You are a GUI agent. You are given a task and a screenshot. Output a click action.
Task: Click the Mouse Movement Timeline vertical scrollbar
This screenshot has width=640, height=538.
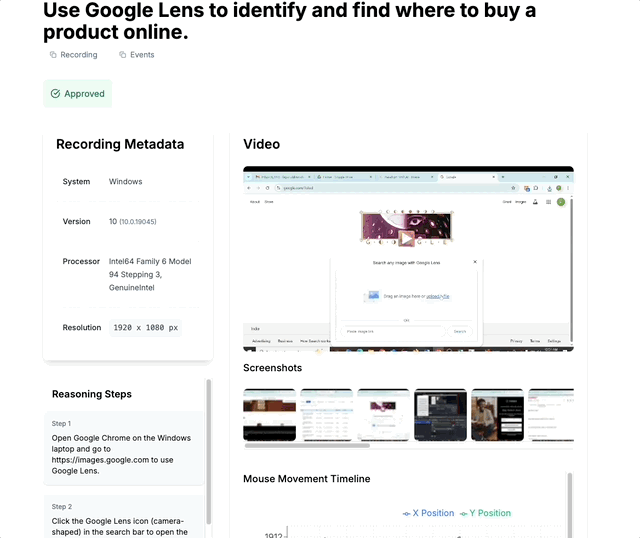pos(570,505)
